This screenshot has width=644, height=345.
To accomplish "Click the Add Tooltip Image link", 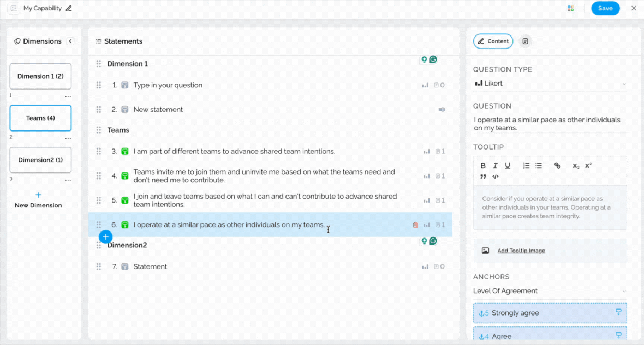I will coord(521,251).
